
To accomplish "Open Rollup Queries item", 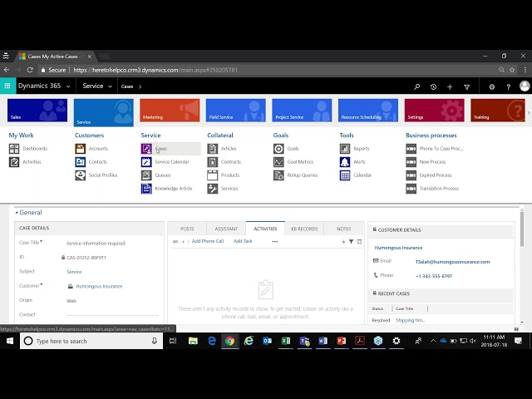I will (x=296, y=175).
